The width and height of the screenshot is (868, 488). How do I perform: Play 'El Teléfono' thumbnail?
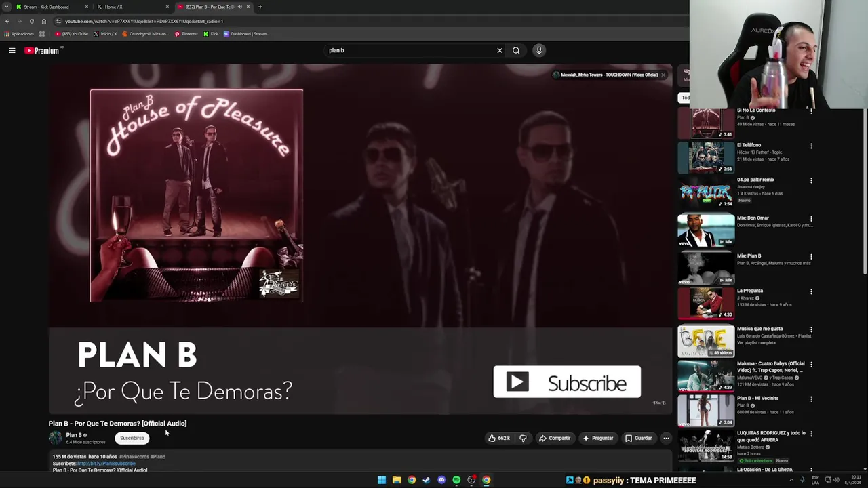click(x=706, y=157)
